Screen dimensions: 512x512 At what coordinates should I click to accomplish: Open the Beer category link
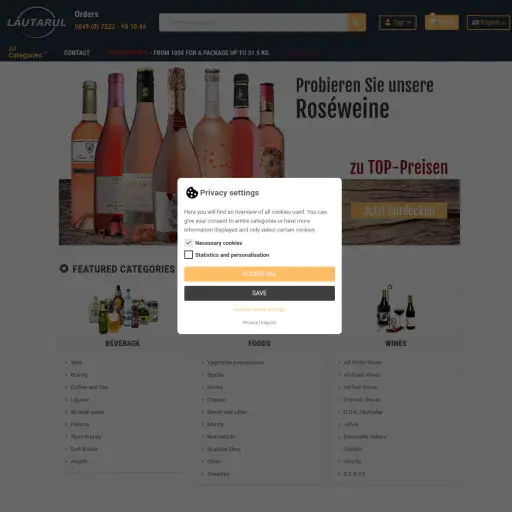pyautogui.click(x=76, y=362)
